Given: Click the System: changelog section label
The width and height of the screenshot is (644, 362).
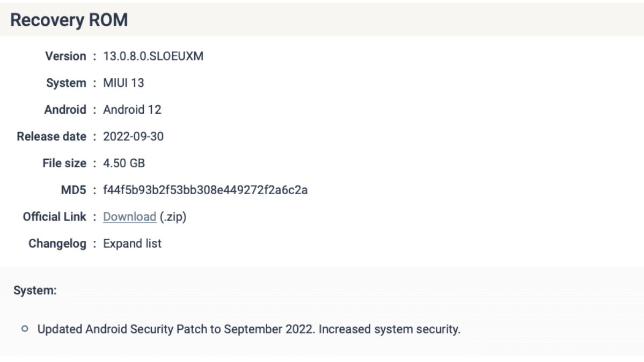Looking at the screenshot, I should pyautogui.click(x=35, y=291).
